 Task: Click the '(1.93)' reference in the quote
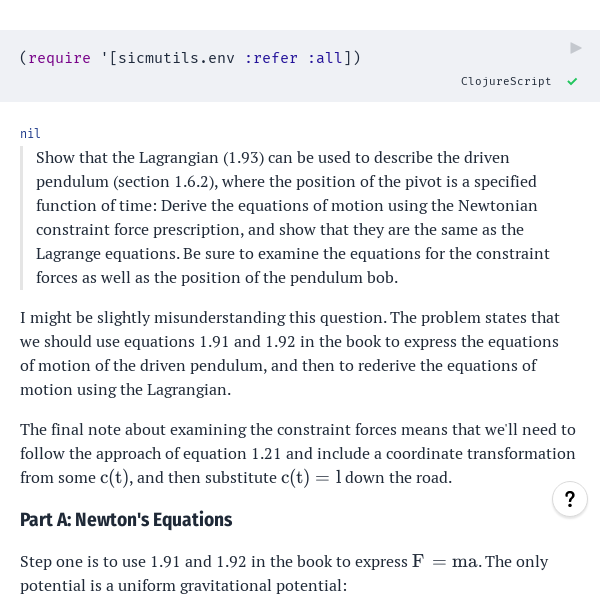243,158
